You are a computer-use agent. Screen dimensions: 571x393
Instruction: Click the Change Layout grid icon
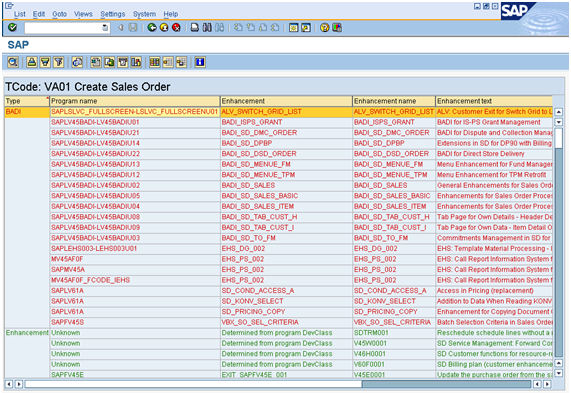[155, 62]
